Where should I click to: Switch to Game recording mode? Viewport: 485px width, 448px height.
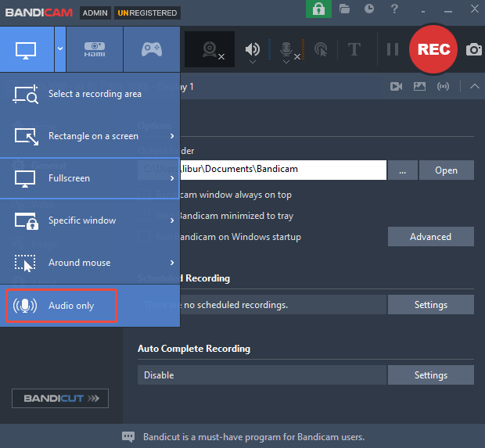coord(152,49)
